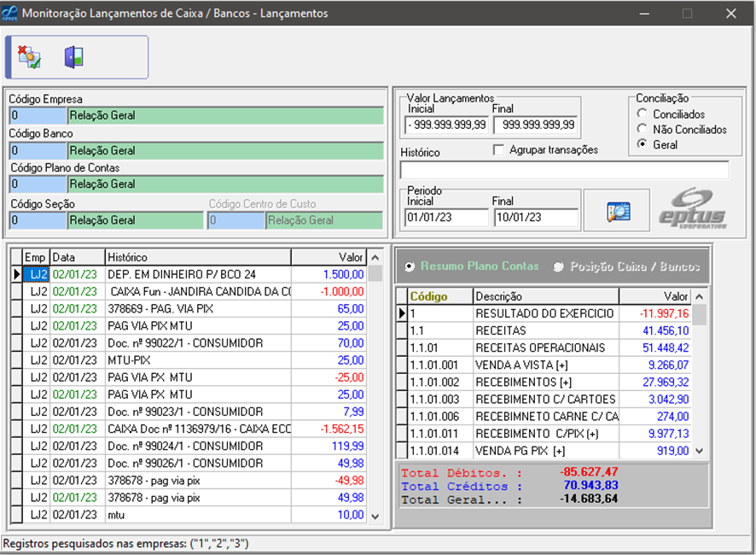Click the Eptus Corporation logo
Viewport: 756px width, 555px height.
[x=693, y=211]
